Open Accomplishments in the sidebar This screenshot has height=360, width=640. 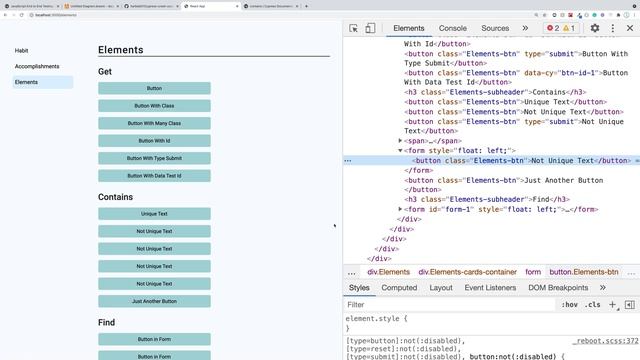[37, 66]
